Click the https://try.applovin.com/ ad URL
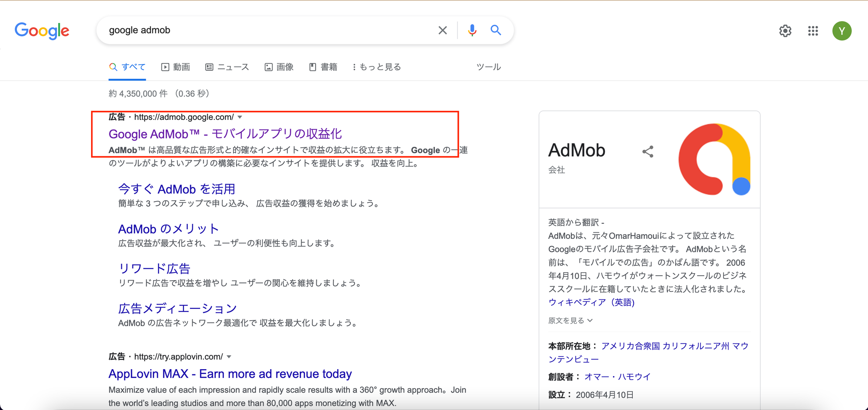The width and height of the screenshot is (868, 410). click(178, 357)
